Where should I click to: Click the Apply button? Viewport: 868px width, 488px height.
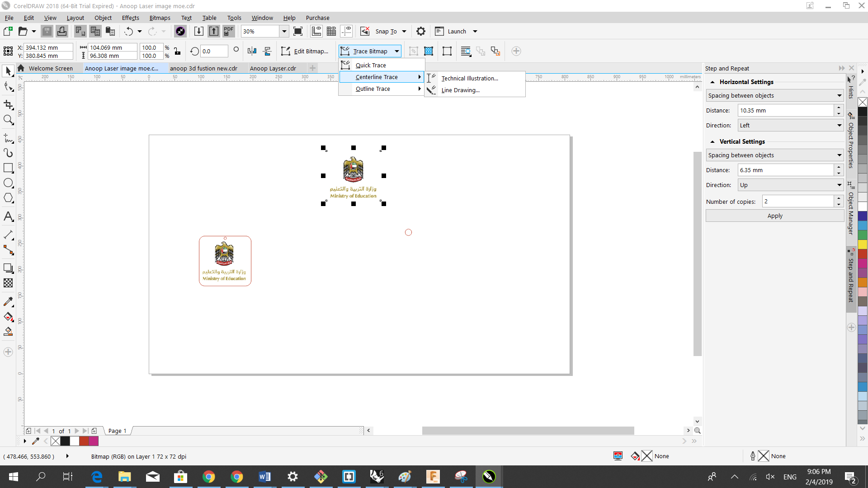(775, 216)
